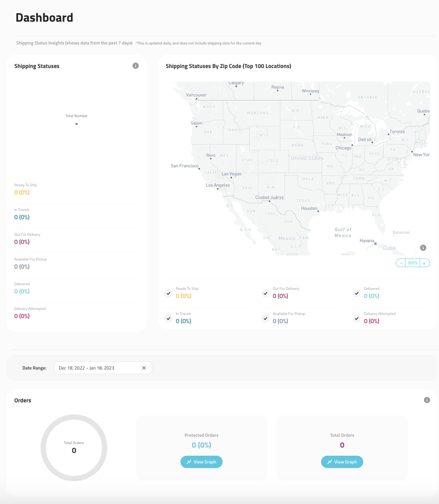
Task: Click Houston city marker on the map
Action: coord(318,211)
